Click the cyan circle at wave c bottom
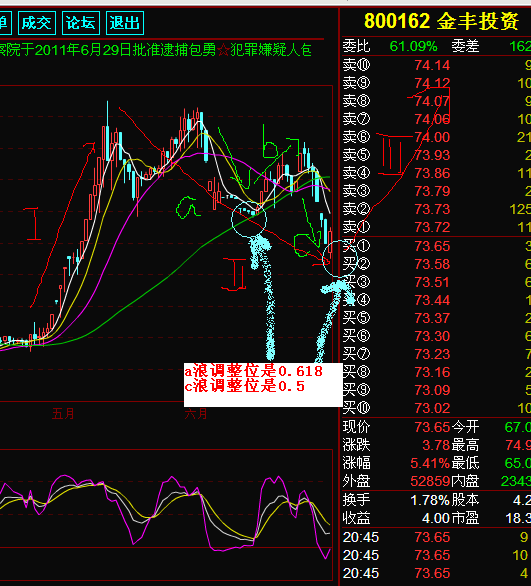Screen dimensions: 531x586 pyautogui.click(x=340, y=258)
